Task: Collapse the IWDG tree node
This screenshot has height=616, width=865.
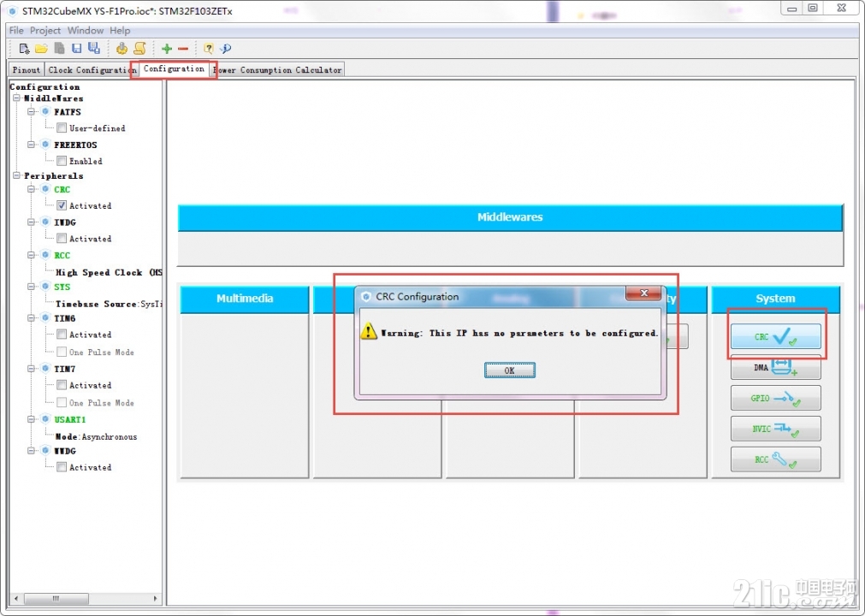Action: (x=32, y=222)
